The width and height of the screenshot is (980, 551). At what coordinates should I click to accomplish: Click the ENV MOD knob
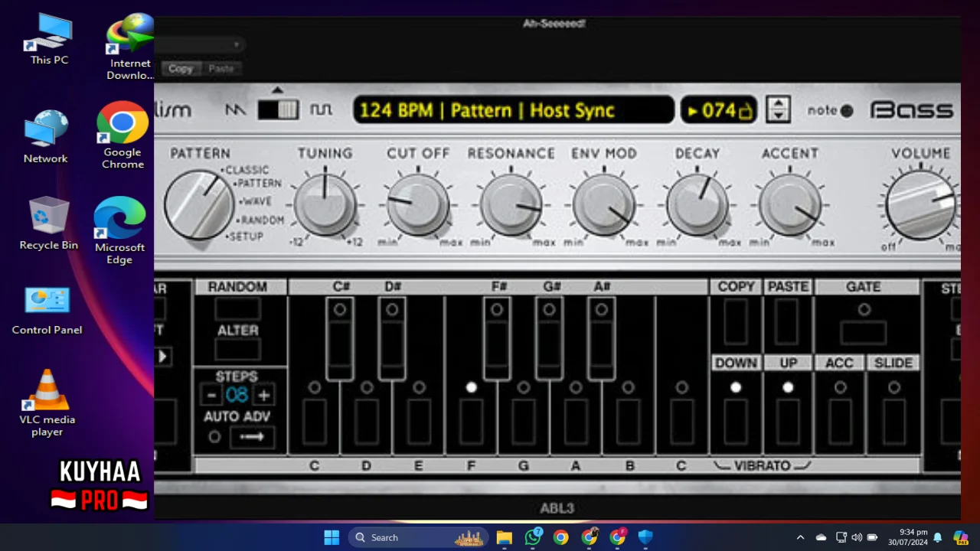(604, 204)
